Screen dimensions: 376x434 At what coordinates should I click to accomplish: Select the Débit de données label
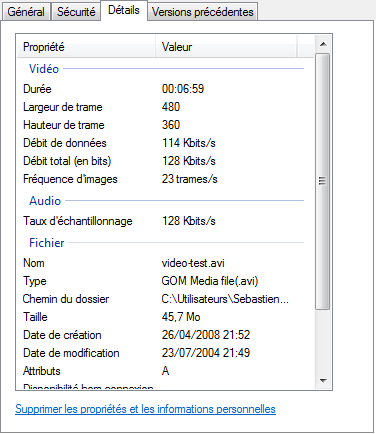(65, 143)
